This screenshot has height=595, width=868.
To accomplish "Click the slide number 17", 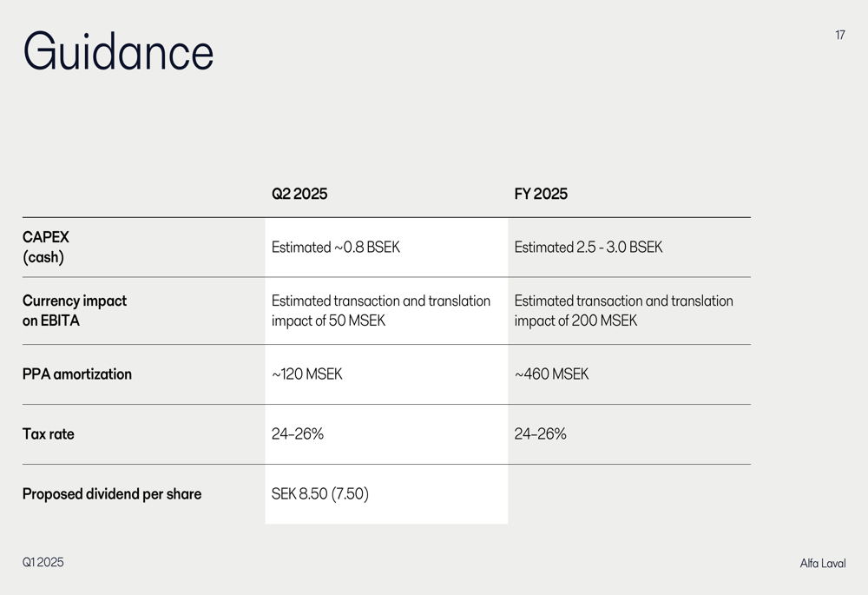I will 839,36.
